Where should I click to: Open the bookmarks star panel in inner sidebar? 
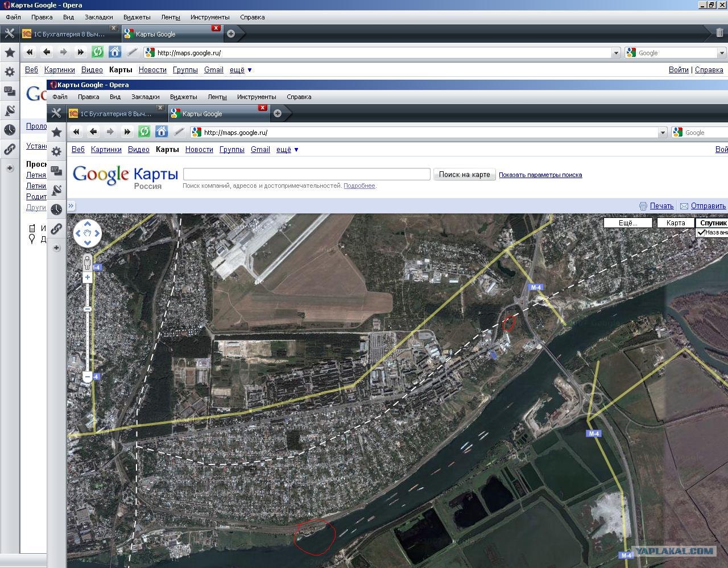click(x=56, y=132)
